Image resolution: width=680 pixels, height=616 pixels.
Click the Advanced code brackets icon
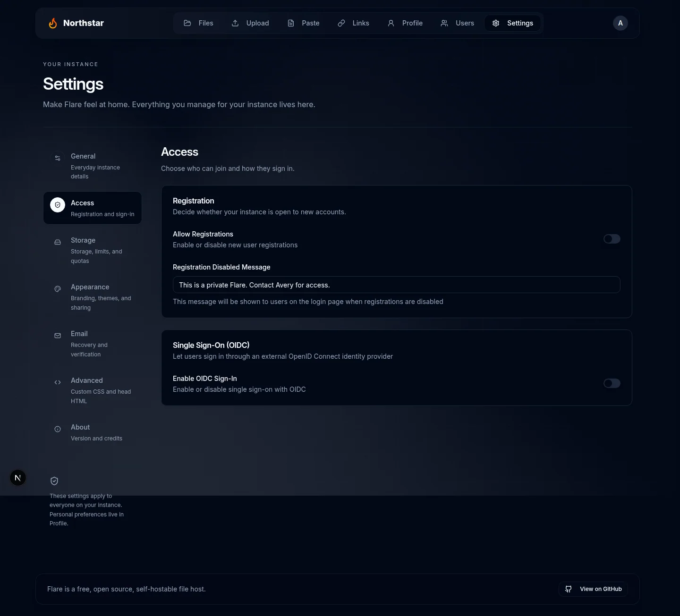click(58, 382)
